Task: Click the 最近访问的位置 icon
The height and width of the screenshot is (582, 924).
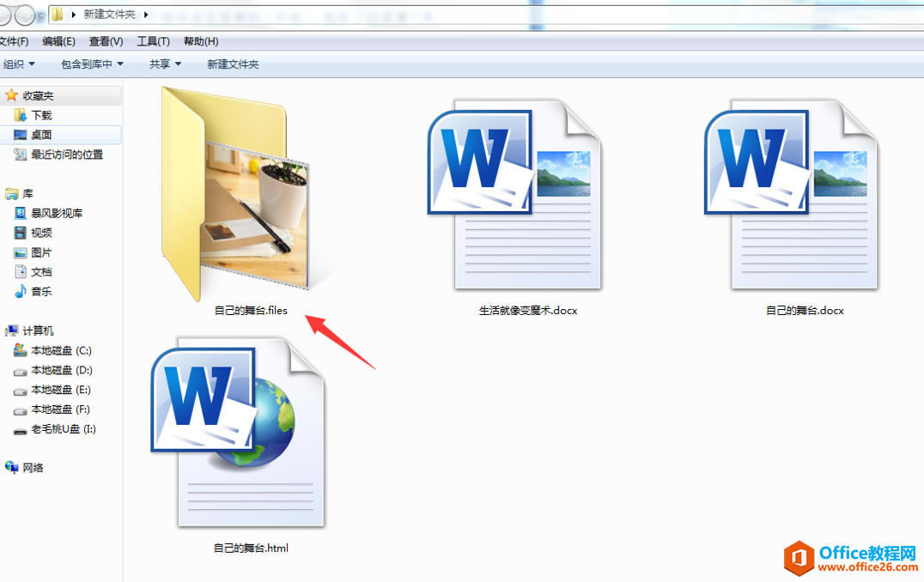Action: pos(20,155)
